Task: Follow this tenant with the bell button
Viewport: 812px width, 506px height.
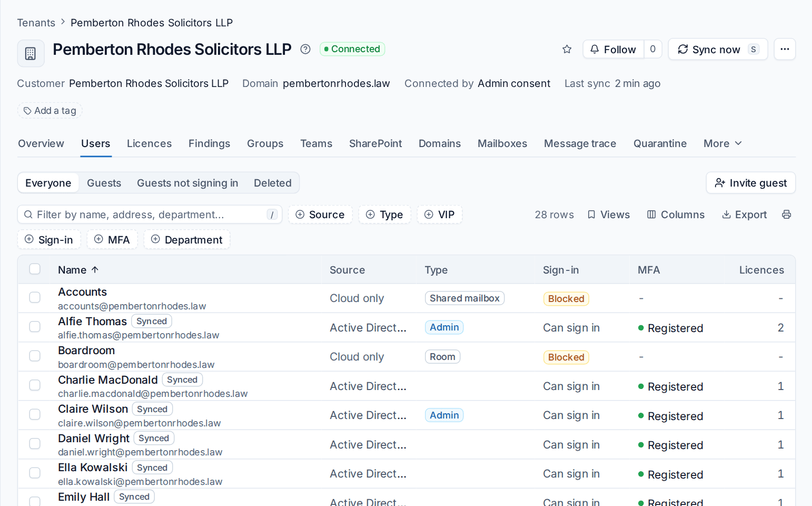Action: click(613, 49)
